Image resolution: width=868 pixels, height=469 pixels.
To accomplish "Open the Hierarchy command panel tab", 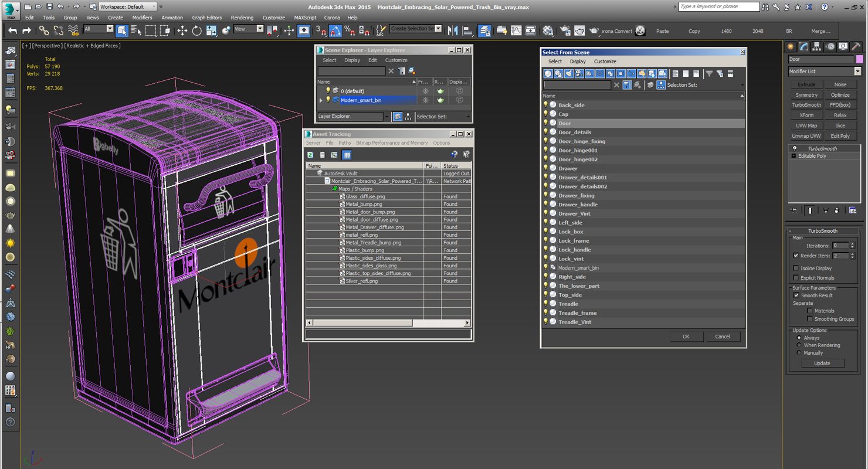I will (x=817, y=46).
